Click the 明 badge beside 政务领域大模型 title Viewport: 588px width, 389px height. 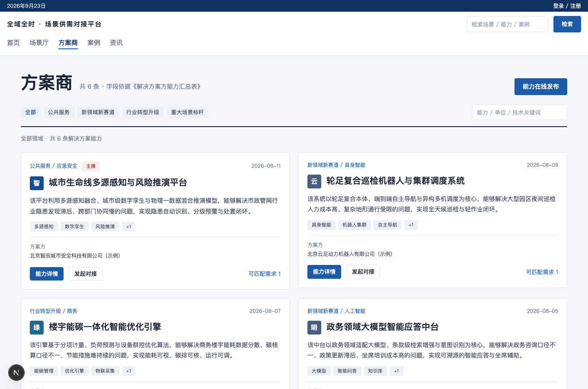314,328
